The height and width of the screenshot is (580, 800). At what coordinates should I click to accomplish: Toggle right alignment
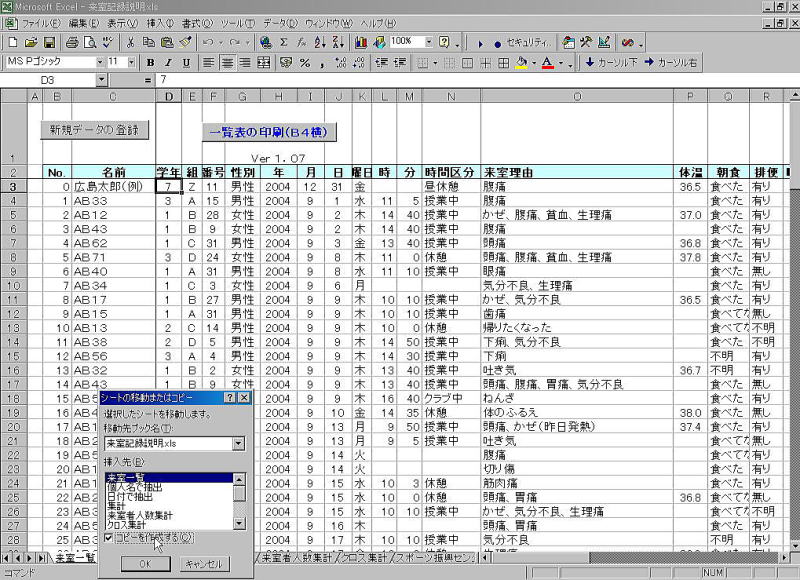click(x=245, y=63)
